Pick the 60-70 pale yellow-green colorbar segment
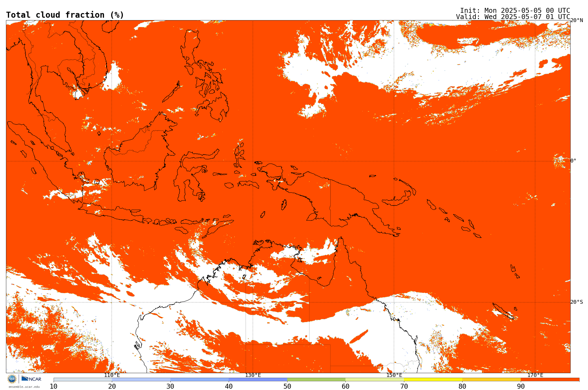 [375, 380]
